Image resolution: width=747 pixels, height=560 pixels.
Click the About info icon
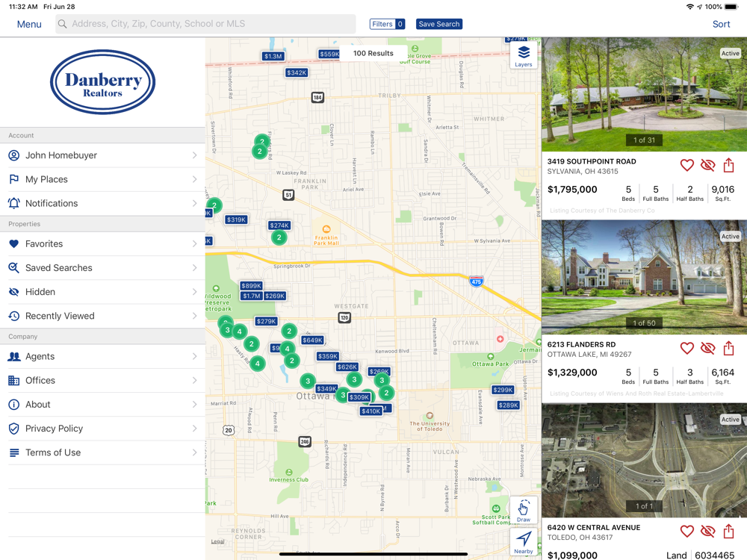pos(13,404)
